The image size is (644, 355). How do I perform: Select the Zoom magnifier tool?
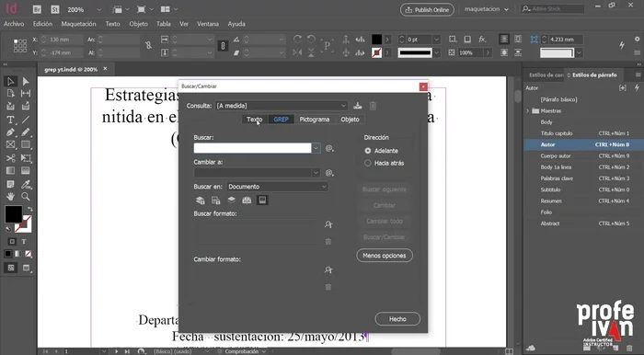pos(26,196)
